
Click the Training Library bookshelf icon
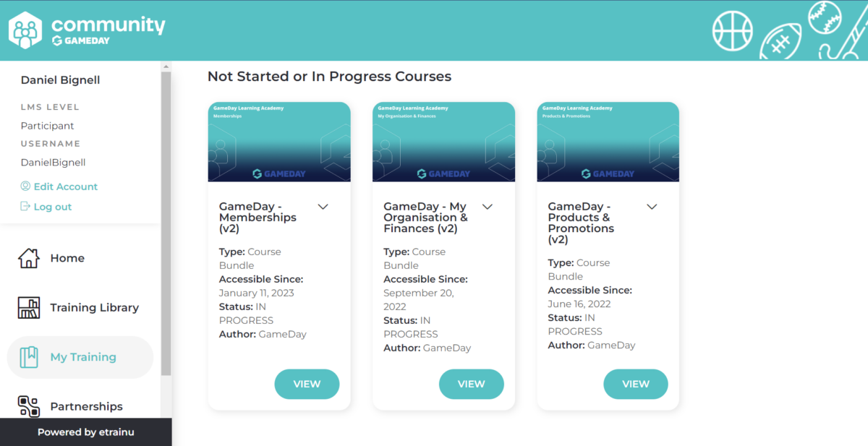[x=29, y=307]
